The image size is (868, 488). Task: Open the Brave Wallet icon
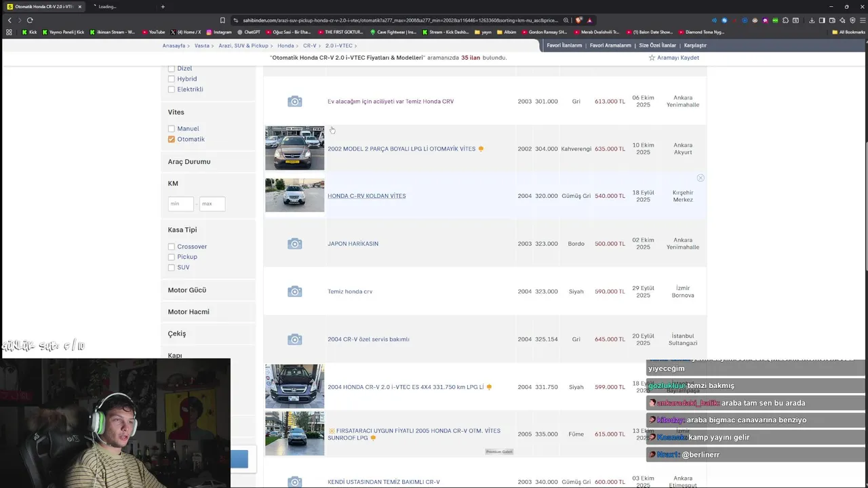832,20
